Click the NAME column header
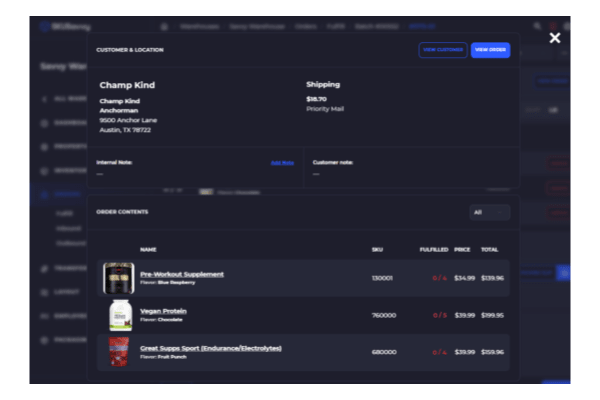The width and height of the screenshot is (600, 400). [148, 250]
